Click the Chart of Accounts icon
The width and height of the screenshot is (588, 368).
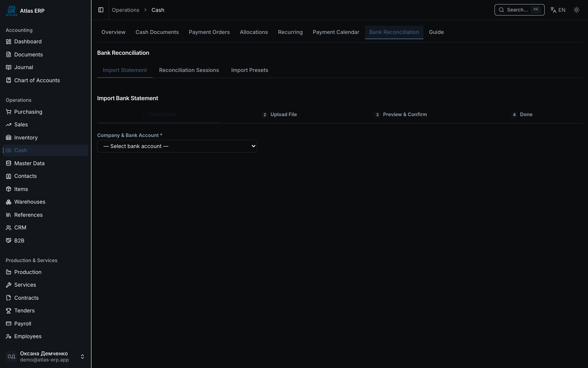pyautogui.click(x=9, y=80)
